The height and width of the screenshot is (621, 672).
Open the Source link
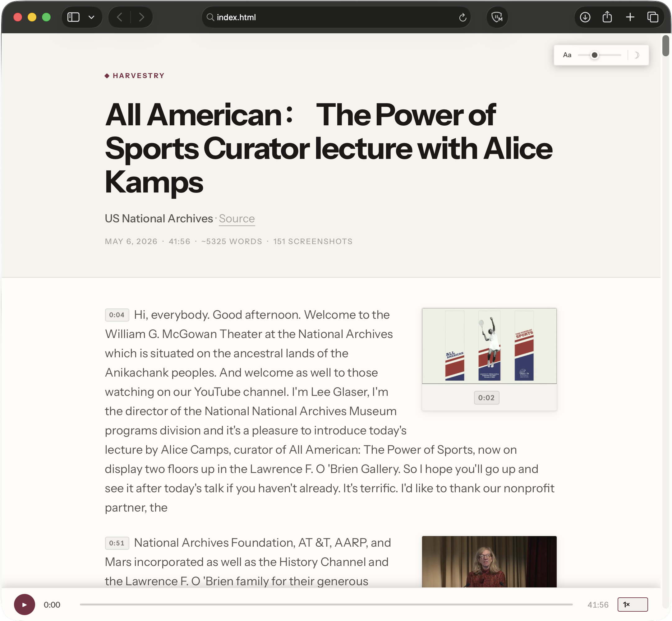237,219
